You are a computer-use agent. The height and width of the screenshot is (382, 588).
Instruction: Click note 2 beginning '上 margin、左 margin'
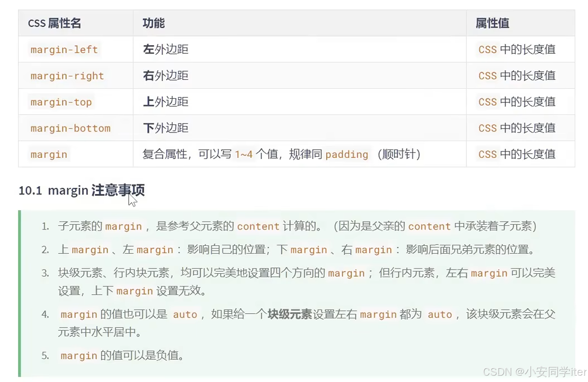(x=297, y=249)
